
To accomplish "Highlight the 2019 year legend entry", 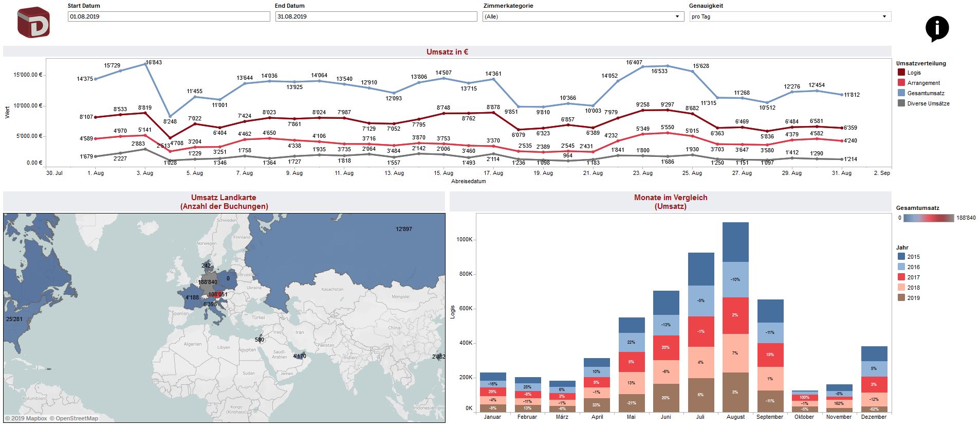I will 913,298.
